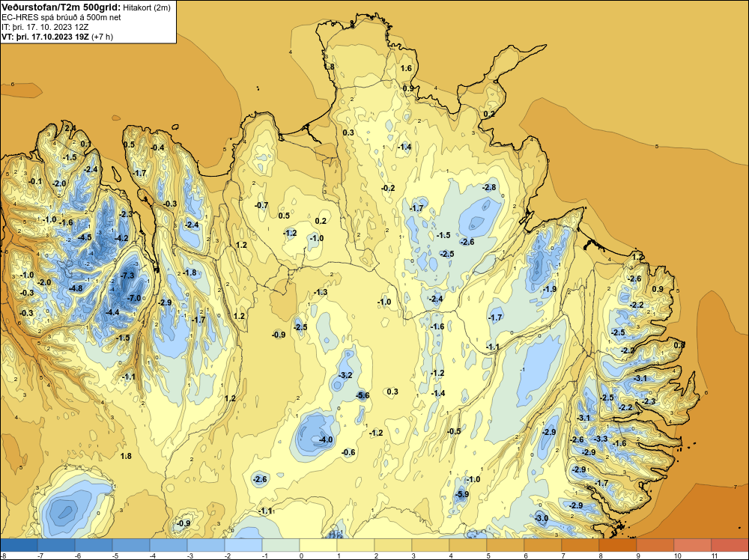This screenshot has height=560, width=749.
Task: Click the 'VT: þri. 17.10.2023 19Z' valid time
Action: (x=46, y=37)
